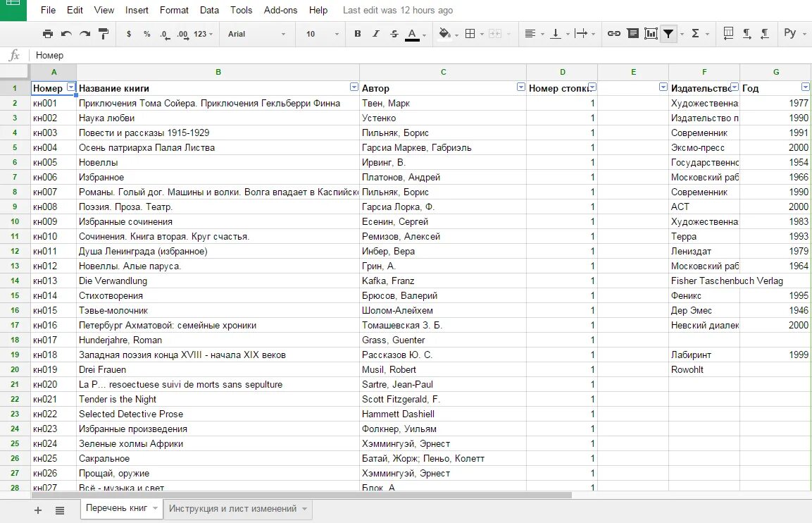Select the Перечень книг sheet tab
This screenshot has height=523, width=812.
tap(117, 508)
